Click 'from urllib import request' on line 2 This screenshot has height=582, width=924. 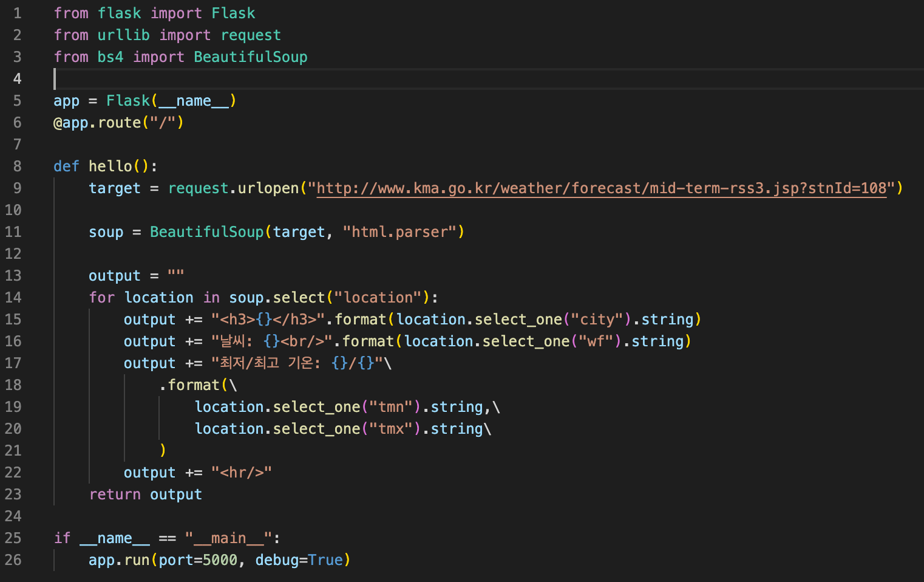pyautogui.click(x=167, y=35)
